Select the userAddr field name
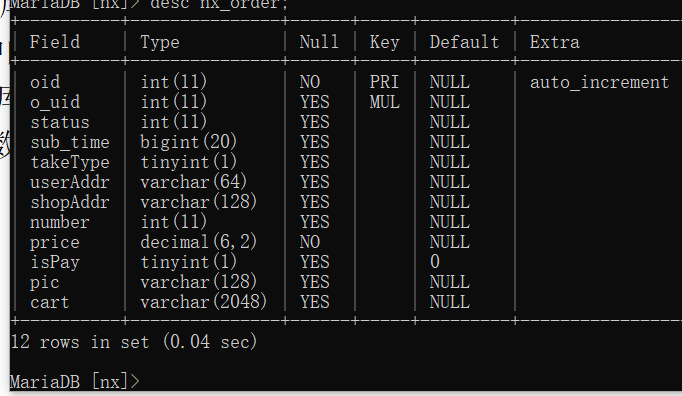 tap(70, 182)
